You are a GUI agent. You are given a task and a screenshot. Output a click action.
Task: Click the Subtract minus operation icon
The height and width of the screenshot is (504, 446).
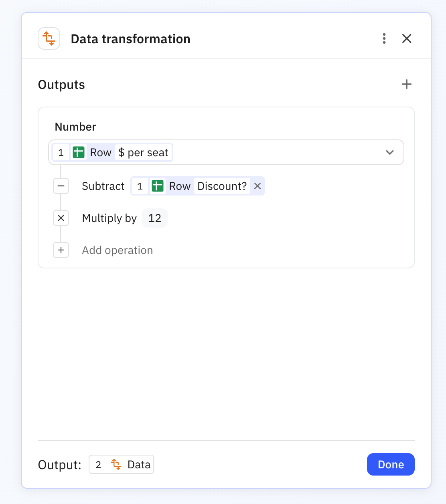pyautogui.click(x=61, y=186)
